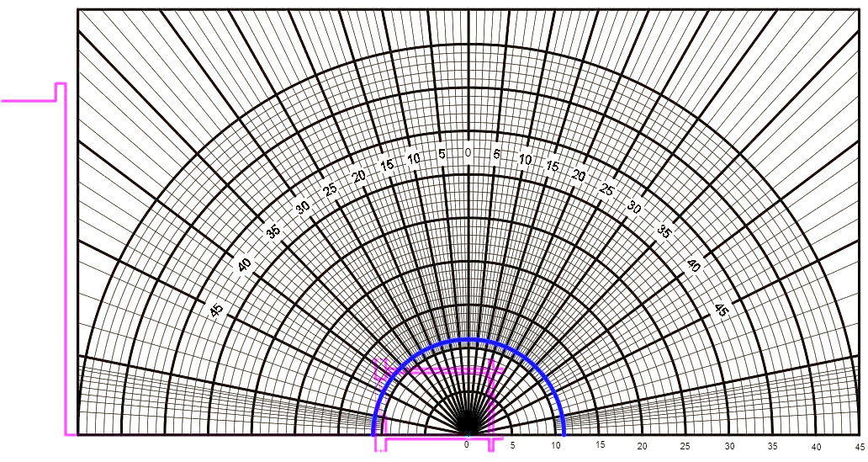Click the "45" angle label on the left arc

click(x=217, y=311)
